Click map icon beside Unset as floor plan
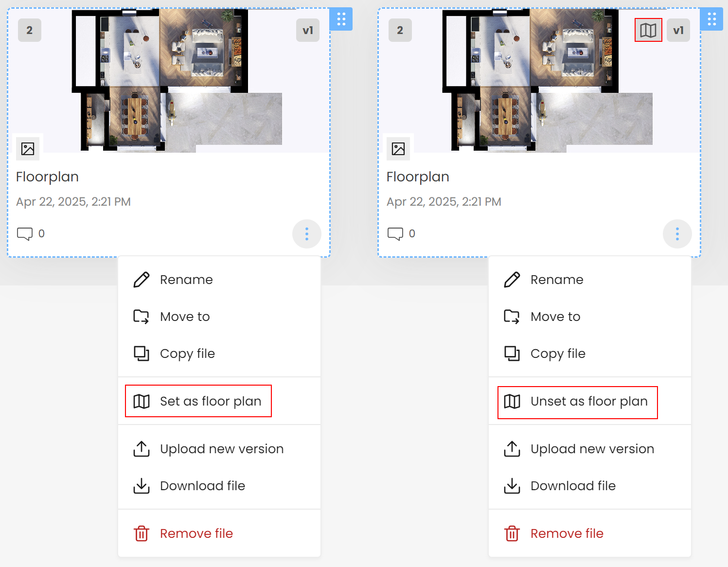 coord(512,401)
